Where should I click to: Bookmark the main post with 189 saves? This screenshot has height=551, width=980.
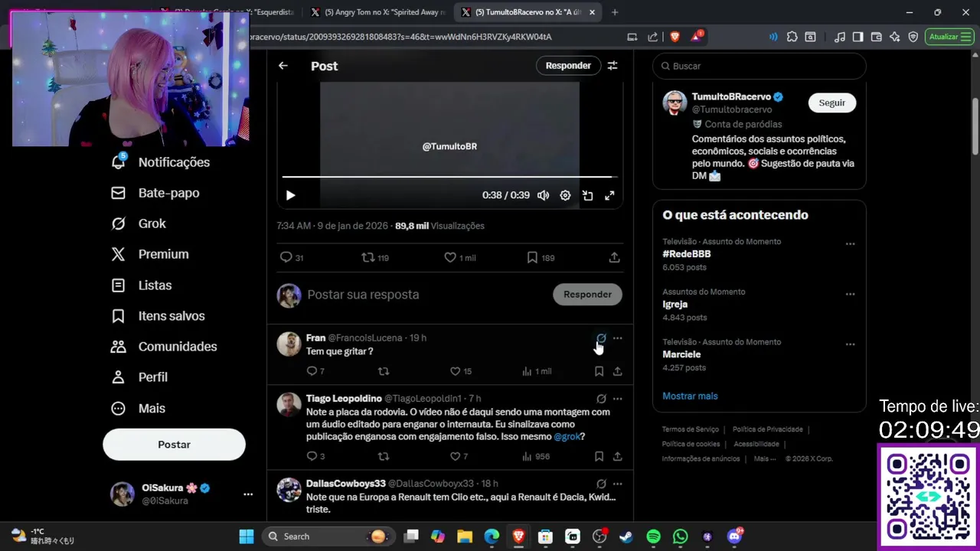(541, 258)
